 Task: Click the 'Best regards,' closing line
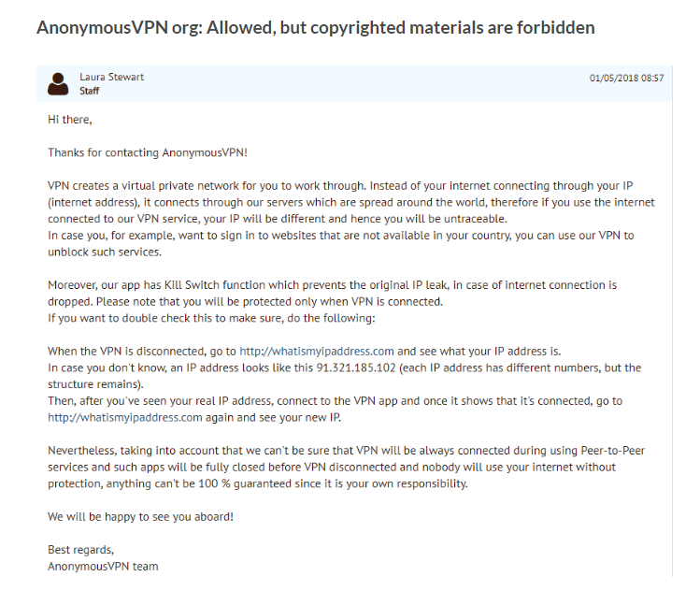click(x=80, y=550)
